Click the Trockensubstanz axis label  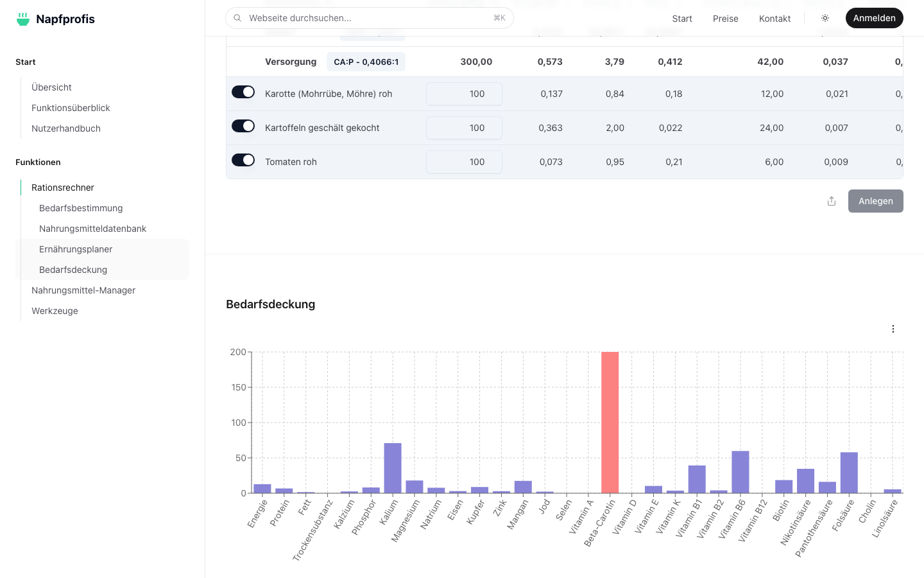pos(312,530)
